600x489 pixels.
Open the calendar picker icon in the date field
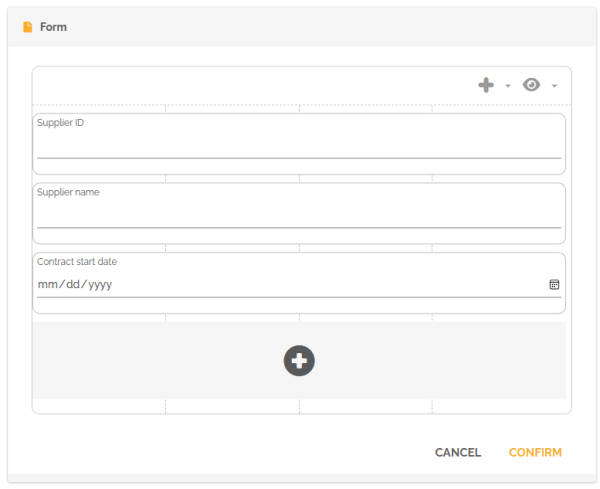(554, 284)
